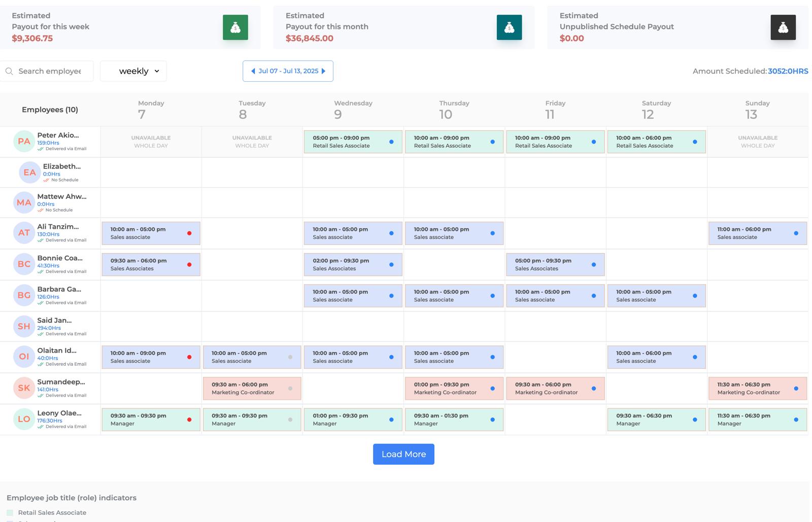This screenshot has width=812, height=522.
Task: Click Leony Olae's LO avatar
Action: [24, 419]
